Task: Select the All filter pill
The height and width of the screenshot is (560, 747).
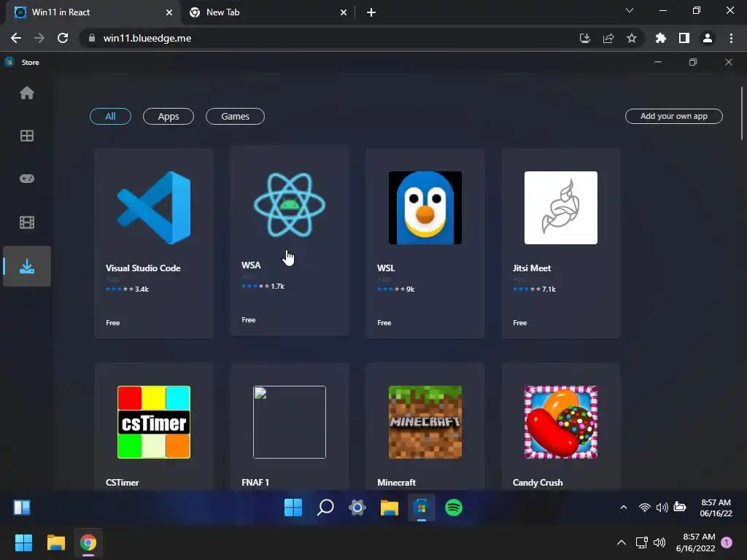Action: [x=110, y=116]
